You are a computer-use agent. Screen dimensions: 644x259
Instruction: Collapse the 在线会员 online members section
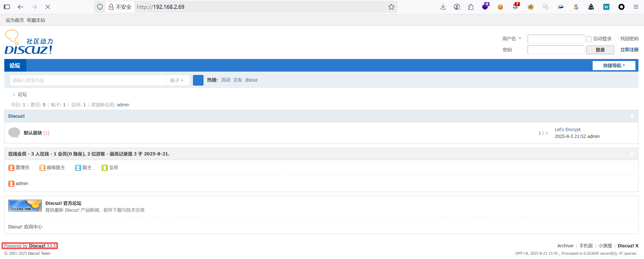point(632,154)
